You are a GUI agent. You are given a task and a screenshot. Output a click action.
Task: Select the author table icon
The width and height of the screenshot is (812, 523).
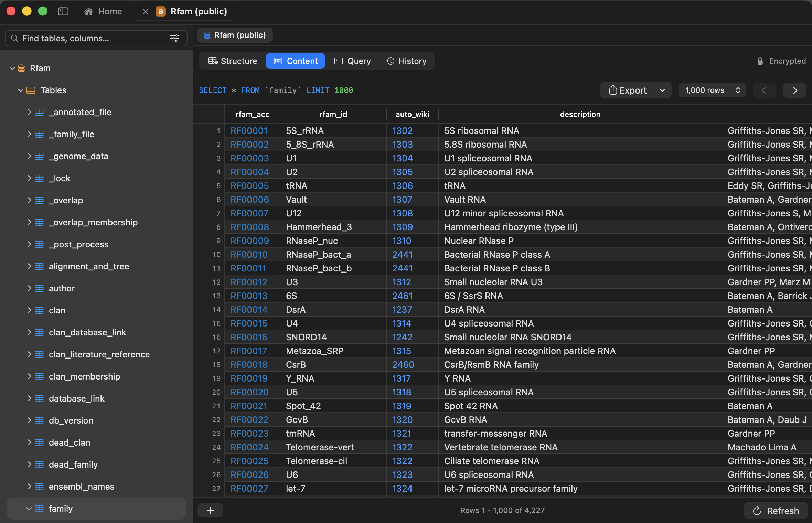[x=39, y=288]
